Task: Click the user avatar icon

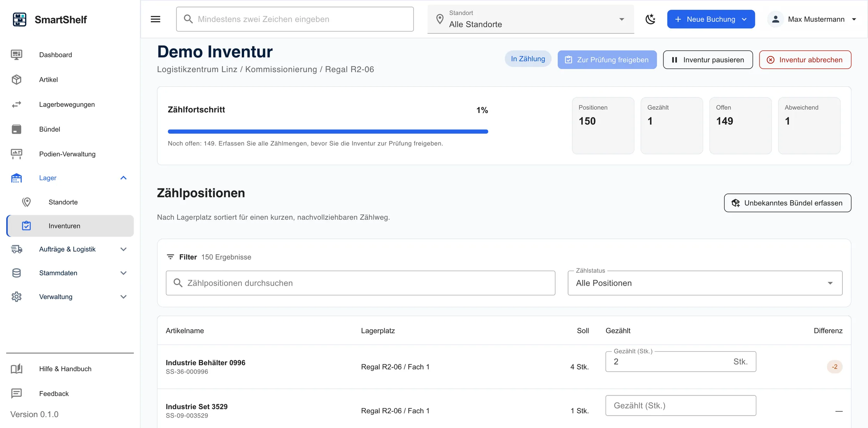Action: [775, 19]
